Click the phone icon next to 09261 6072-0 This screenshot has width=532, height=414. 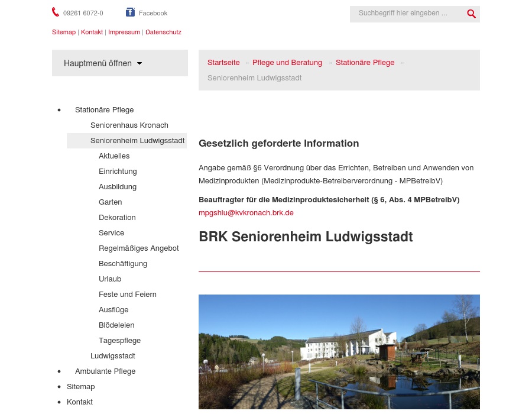pos(55,12)
